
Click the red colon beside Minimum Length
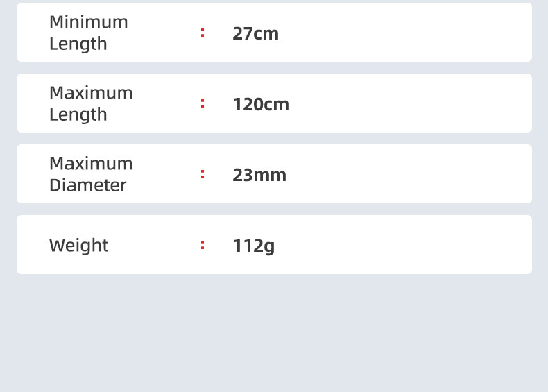tap(203, 33)
